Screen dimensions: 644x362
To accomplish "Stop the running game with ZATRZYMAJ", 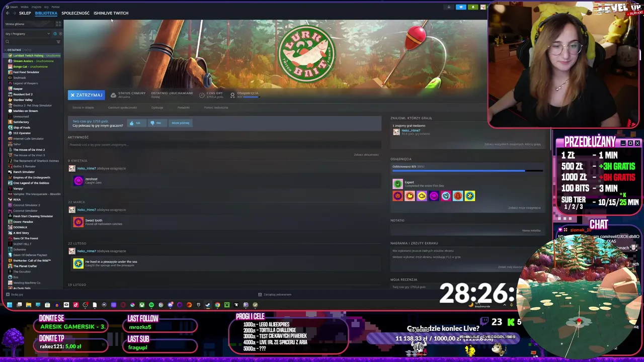I will (x=86, y=95).
